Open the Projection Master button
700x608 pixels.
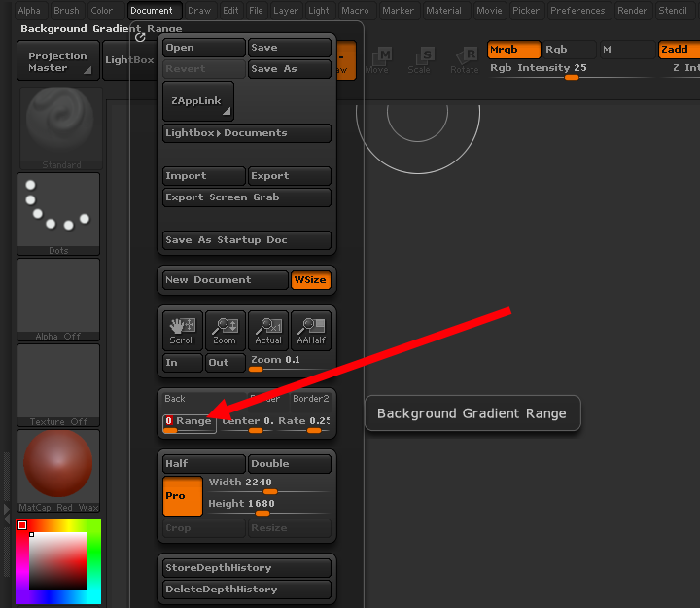click(x=58, y=60)
